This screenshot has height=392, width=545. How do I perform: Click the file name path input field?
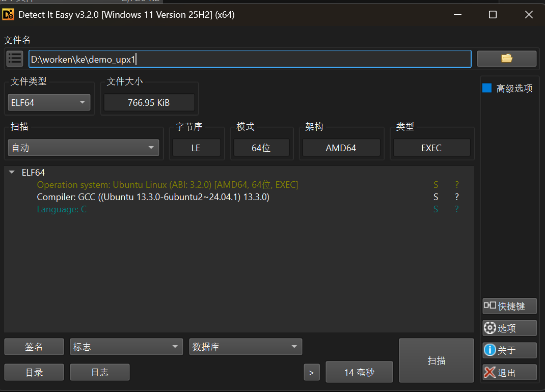(x=250, y=59)
